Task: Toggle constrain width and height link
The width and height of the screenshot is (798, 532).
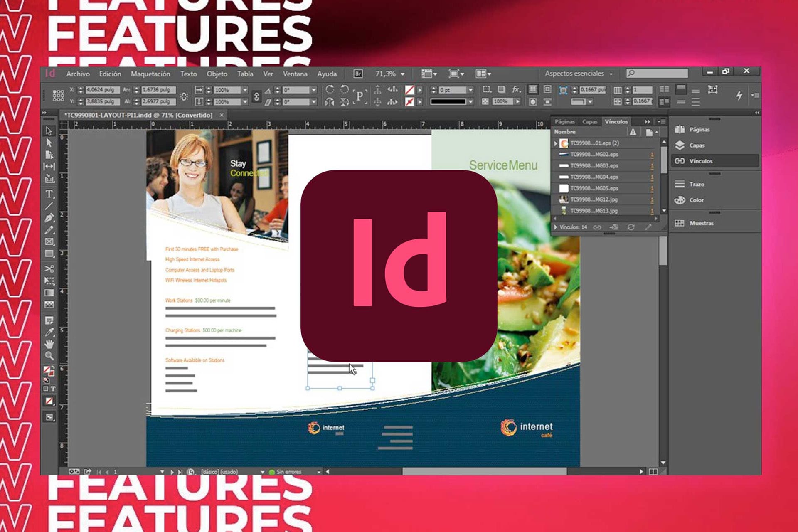Action: click(184, 96)
